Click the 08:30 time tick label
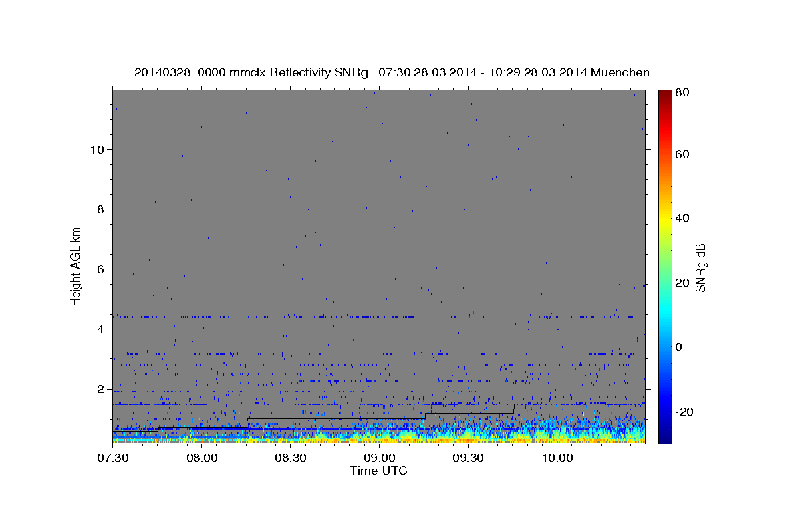The image size is (798, 532). pyautogui.click(x=291, y=458)
